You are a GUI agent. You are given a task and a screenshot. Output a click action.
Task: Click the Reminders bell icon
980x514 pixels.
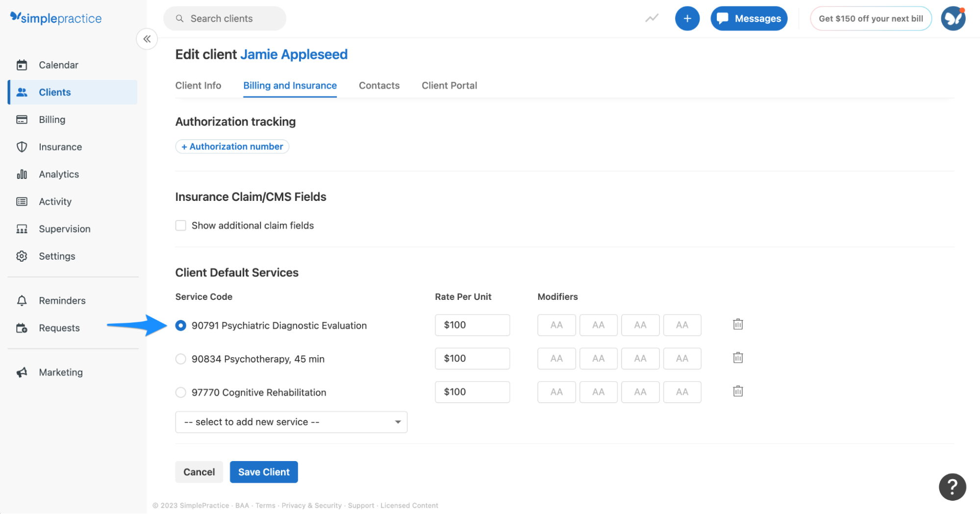tap(22, 300)
